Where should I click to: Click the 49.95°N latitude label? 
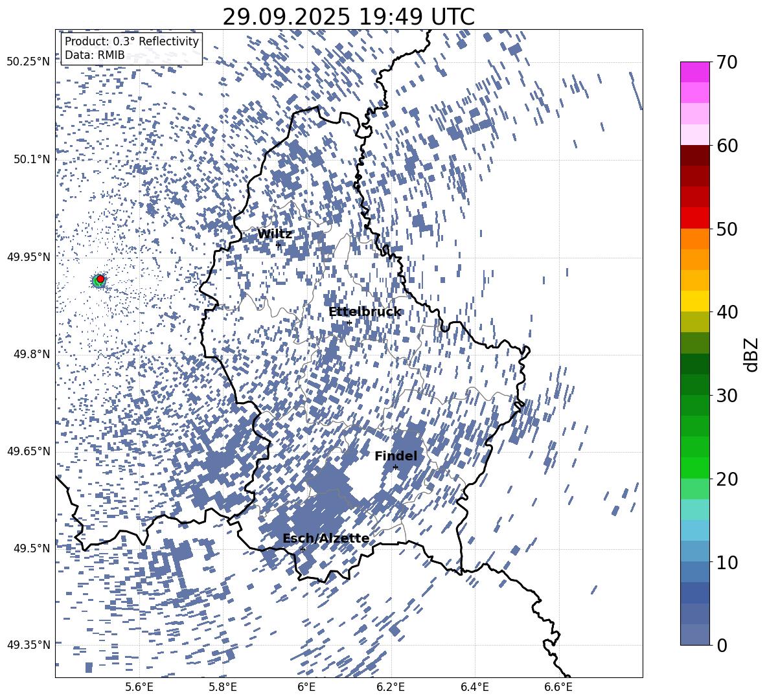tap(29, 257)
